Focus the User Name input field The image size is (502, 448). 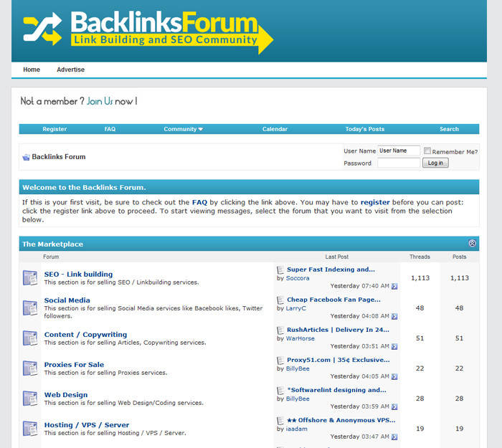(x=399, y=151)
